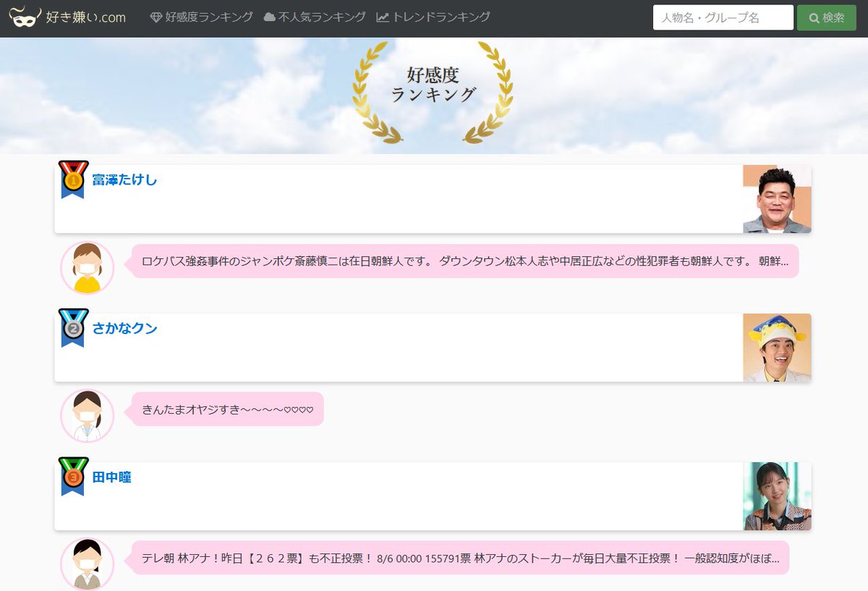
Task: Click 富澤たけし photo thumbnail
Action: (777, 199)
